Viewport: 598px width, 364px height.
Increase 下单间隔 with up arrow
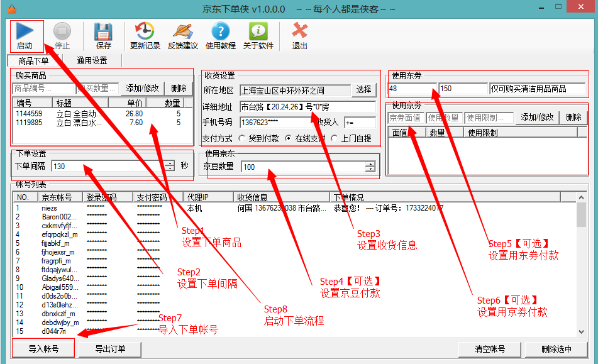click(x=170, y=163)
